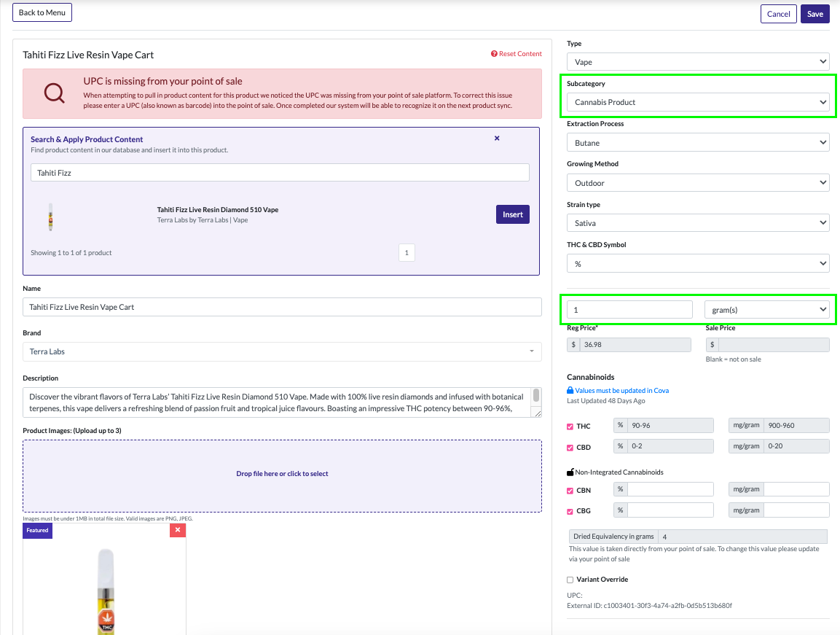The height and width of the screenshot is (635, 840).
Task: Click the Save button
Action: click(815, 14)
